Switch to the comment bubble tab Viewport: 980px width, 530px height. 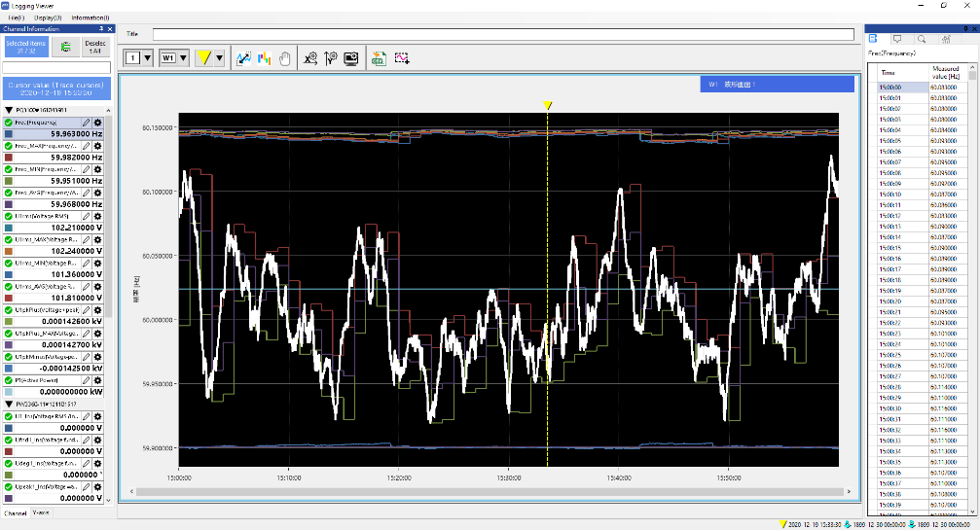[897, 39]
